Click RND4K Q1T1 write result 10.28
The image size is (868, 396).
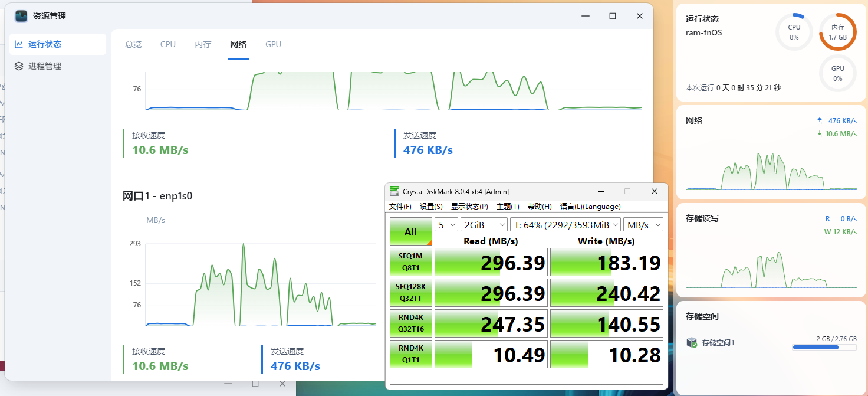[607, 354]
